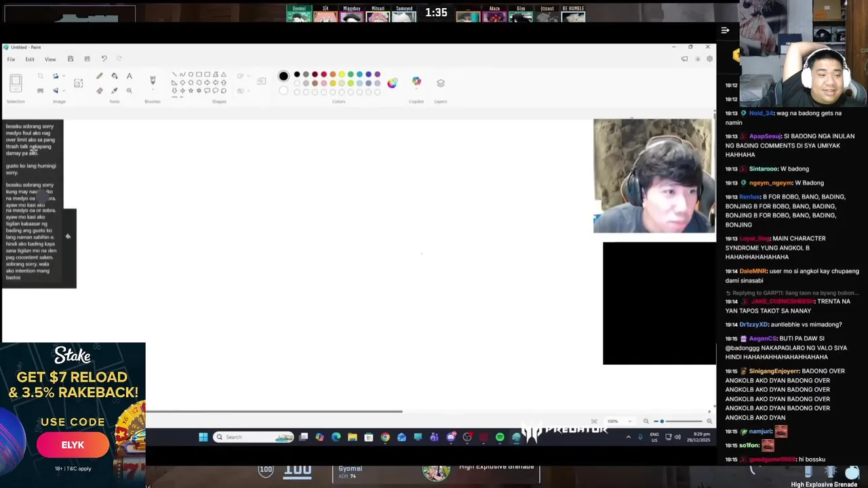
Task: Click the zoom in magnifier icon
Action: (x=709, y=421)
